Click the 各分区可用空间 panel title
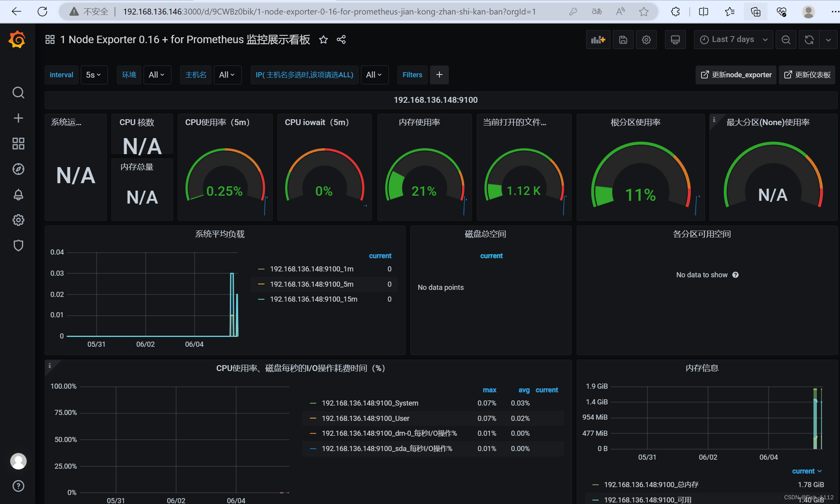This screenshot has height=504, width=840. [702, 234]
